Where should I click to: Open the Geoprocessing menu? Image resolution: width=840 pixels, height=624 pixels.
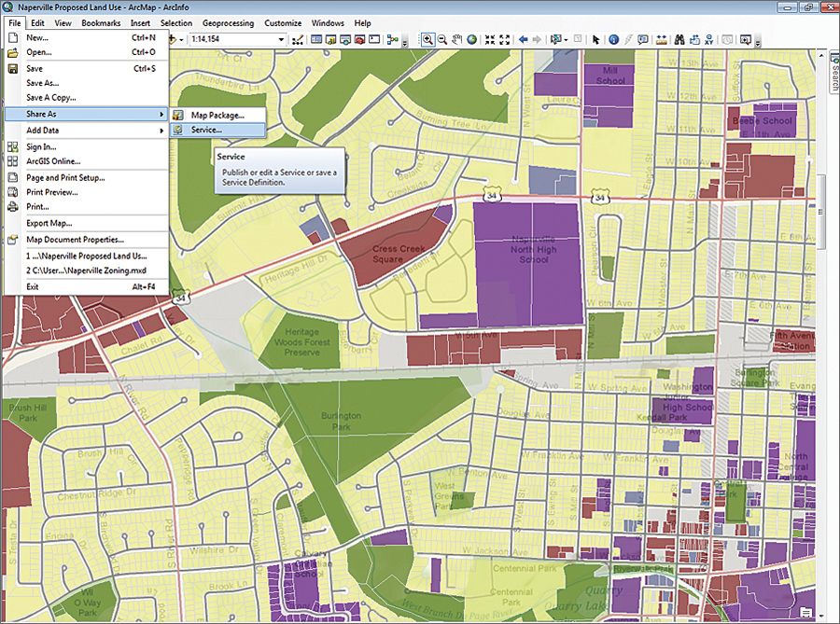click(230, 22)
